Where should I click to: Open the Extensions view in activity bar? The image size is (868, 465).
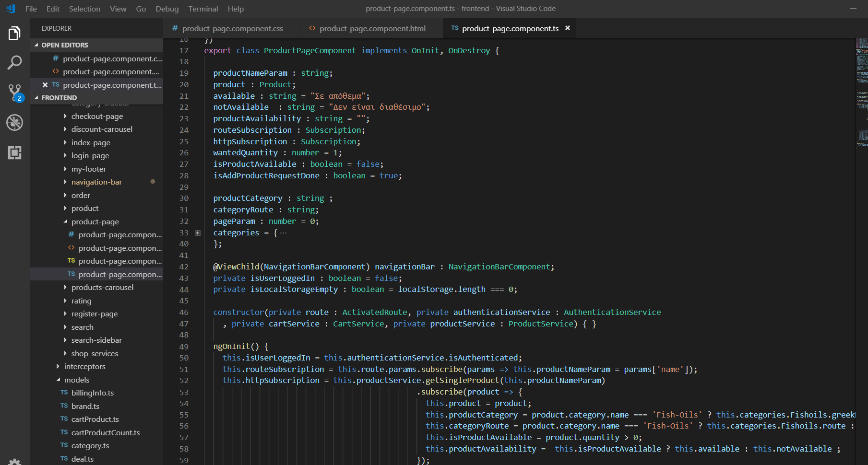14,152
